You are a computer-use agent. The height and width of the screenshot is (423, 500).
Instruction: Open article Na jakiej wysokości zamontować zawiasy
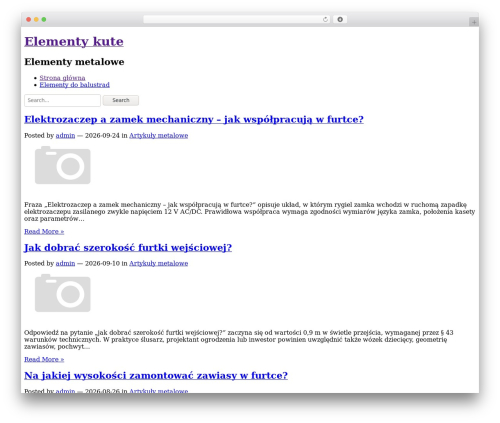pos(156,375)
